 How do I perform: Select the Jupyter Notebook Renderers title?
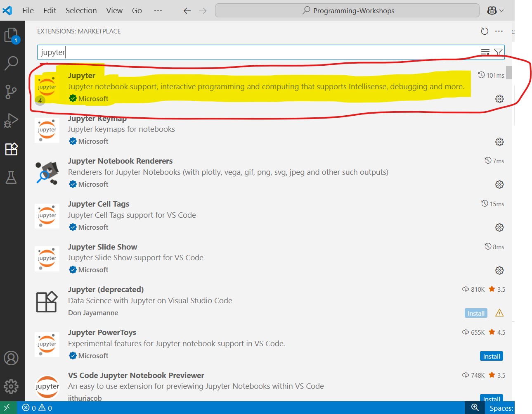tap(120, 161)
